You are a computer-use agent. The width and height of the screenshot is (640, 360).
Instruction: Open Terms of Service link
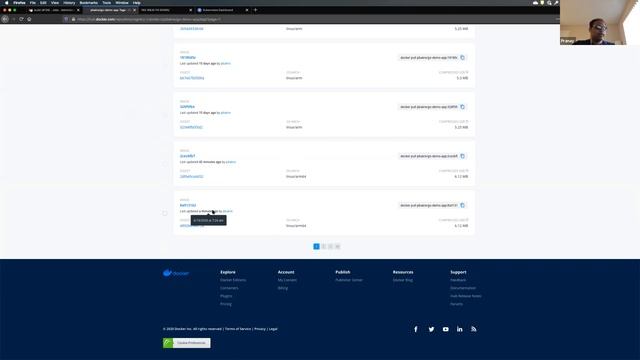click(x=238, y=329)
